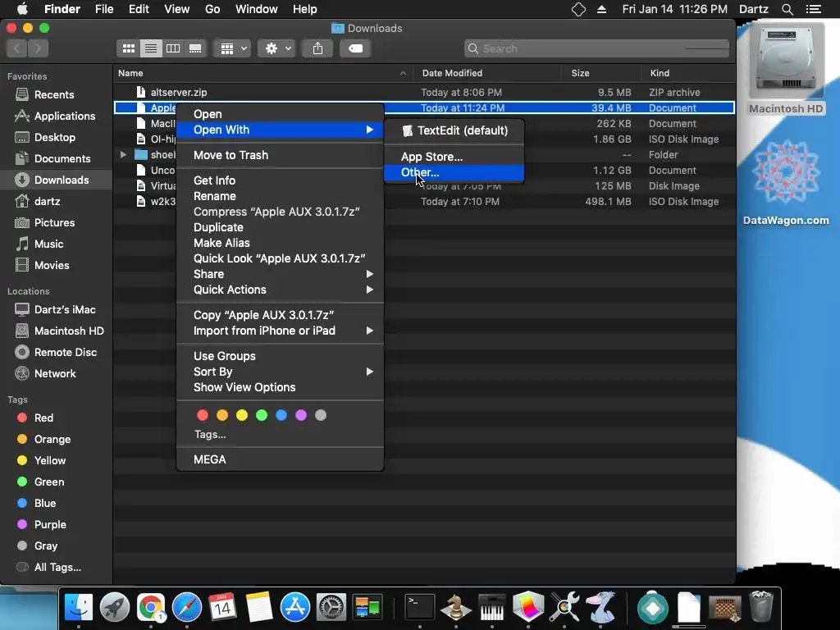Apply the green tag color dot
This screenshot has height=630, width=840.
tap(262, 415)
